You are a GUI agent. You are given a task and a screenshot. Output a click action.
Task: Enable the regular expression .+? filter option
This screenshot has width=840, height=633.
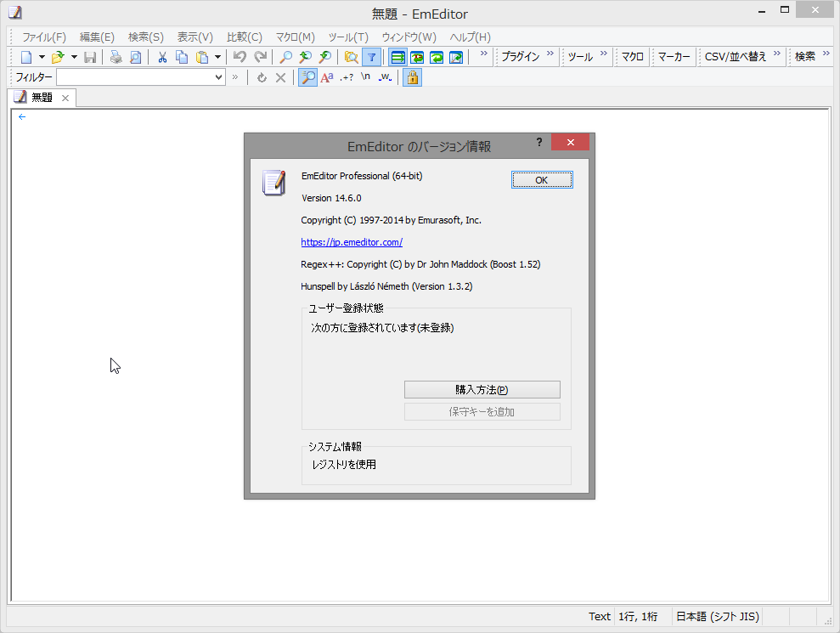point(346,77)
